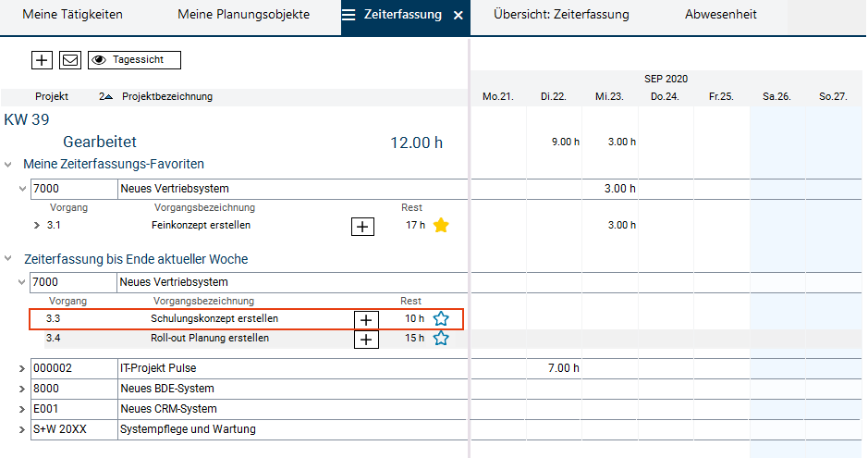Viewport: 868px width, 458px height.
Task: Remove Feinkonzept erstellen from favorites via yellow star
Action: [x=441, y=226]
